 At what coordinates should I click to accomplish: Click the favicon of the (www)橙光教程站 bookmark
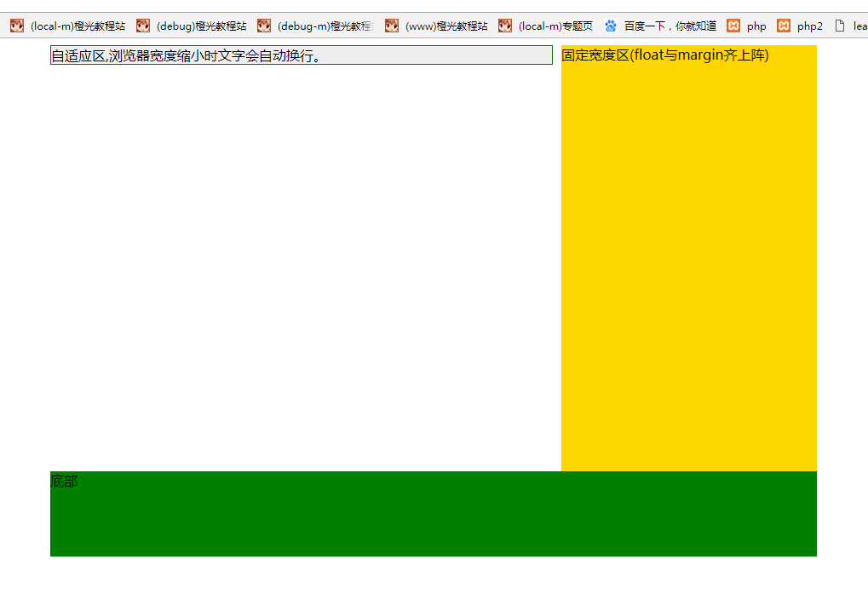pos(392,26)
